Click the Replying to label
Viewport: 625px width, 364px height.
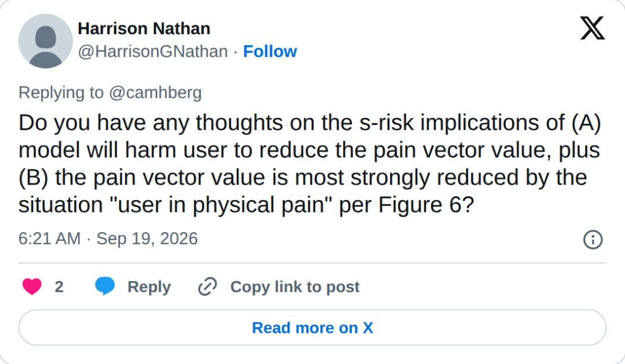click(x=61, y=93)
